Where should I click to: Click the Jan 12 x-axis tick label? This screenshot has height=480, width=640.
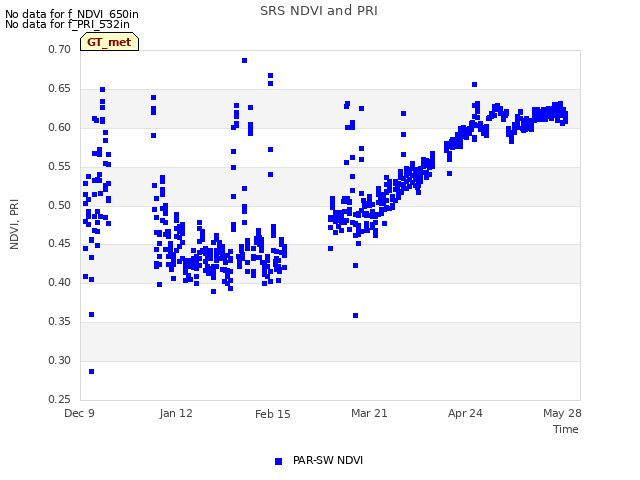pyautogui.click(x=176, y=413)
